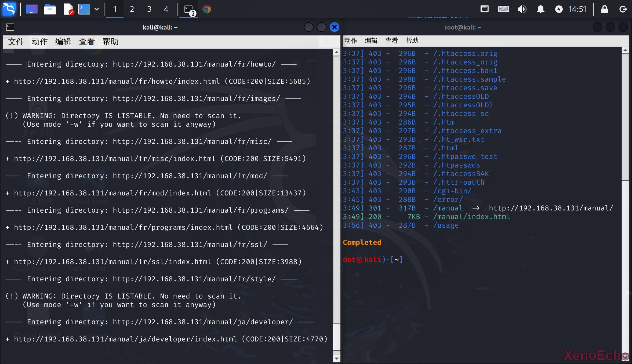Click the log out panel icon

(x=623, y=9)
